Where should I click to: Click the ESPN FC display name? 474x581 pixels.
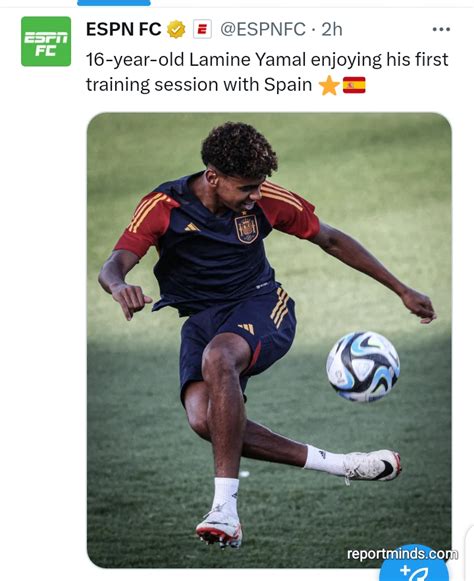point(124,29)
